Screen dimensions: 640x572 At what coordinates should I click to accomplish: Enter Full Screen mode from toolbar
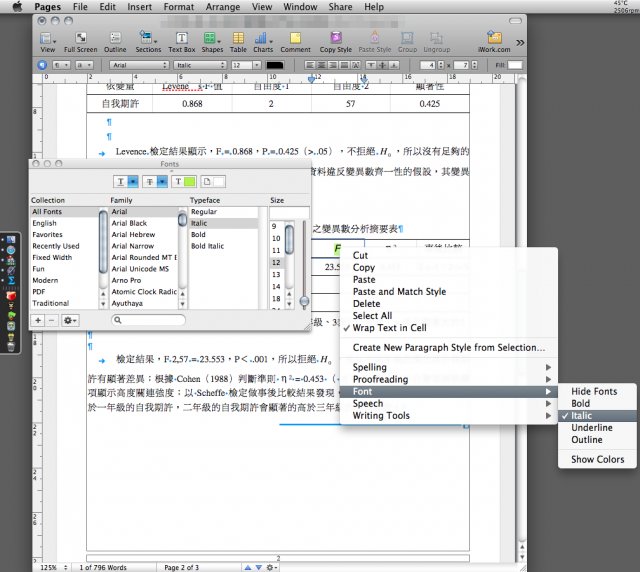[80, 42]
